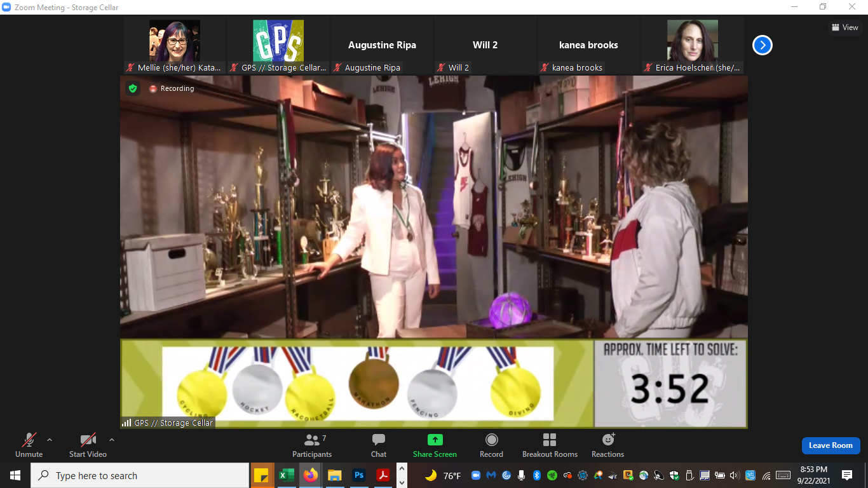
Task: Click the green encryption shield icon
Action: coord(133,89)
